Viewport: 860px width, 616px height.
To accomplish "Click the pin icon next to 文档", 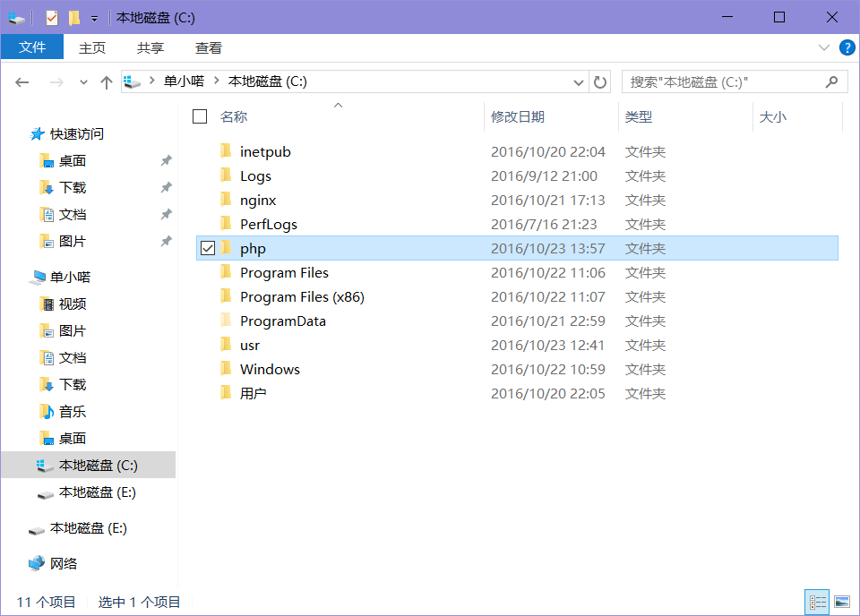I will pos(167,214).
